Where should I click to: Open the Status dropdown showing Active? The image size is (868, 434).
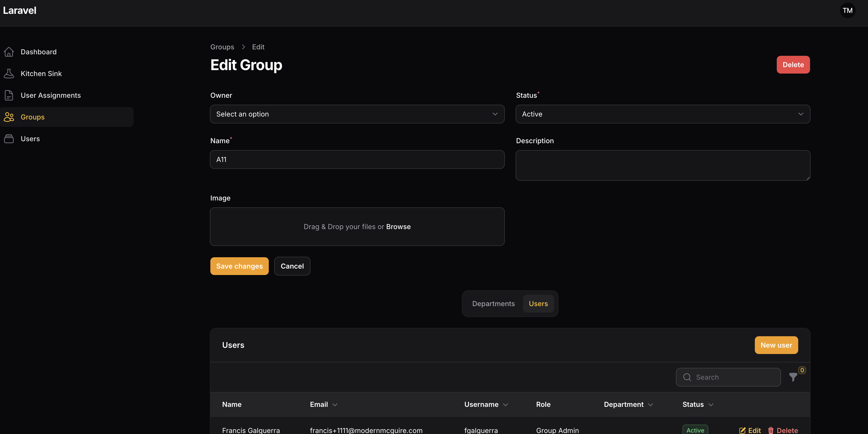point(662,114)
